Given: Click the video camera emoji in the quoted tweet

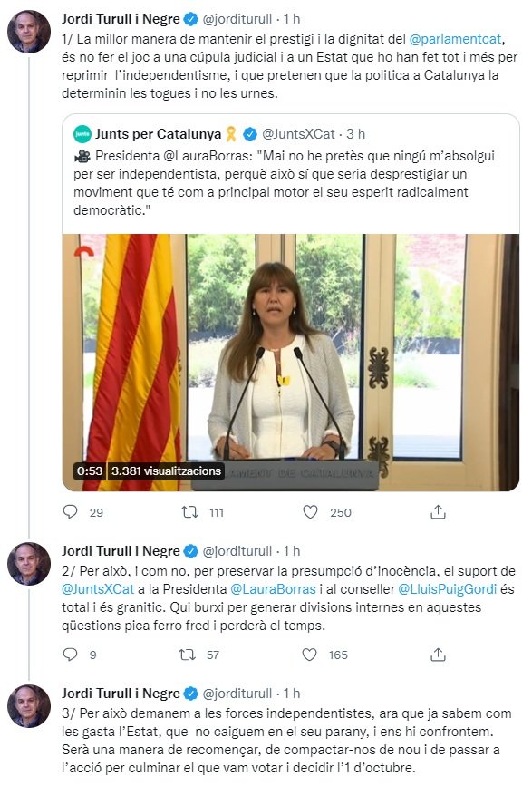Looking at the screenshot, I should [x=80, y=158].
